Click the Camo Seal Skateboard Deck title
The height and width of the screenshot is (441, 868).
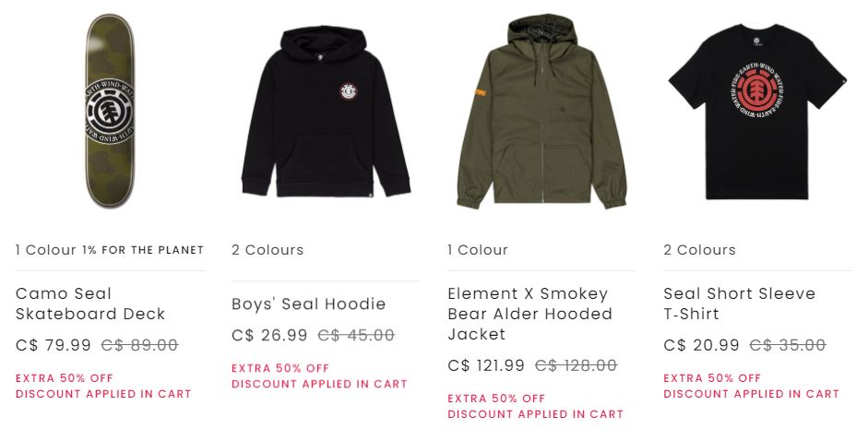tap(90, 304)
